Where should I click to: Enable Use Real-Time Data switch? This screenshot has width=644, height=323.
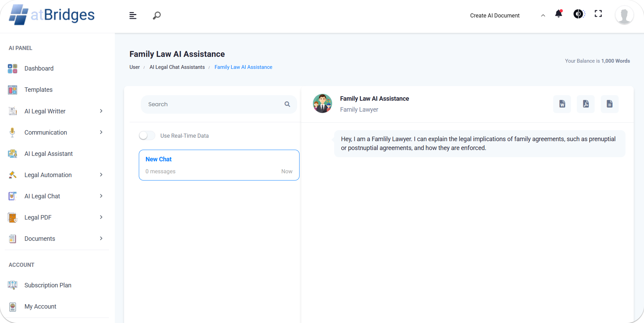(x=147, y=136)
